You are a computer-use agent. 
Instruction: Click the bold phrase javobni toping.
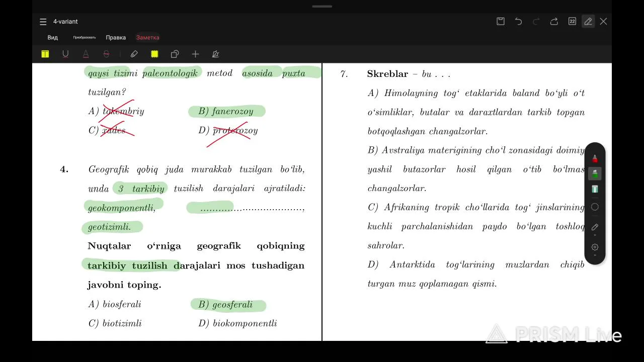(x=124, y=285)
